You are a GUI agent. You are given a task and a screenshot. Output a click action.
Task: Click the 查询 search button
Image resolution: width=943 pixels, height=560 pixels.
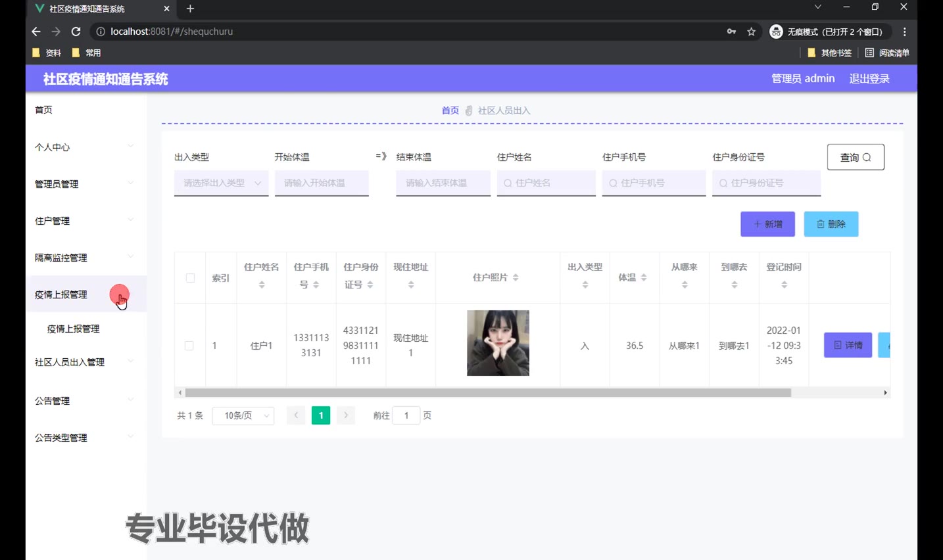tap(855, 157)
